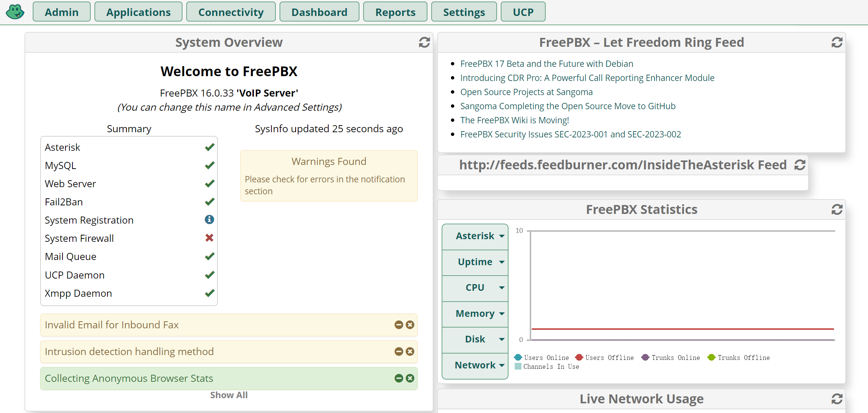The image size is (868, 413).
Task: Expand the Network statistics dropdown
Action: point(475,365)
